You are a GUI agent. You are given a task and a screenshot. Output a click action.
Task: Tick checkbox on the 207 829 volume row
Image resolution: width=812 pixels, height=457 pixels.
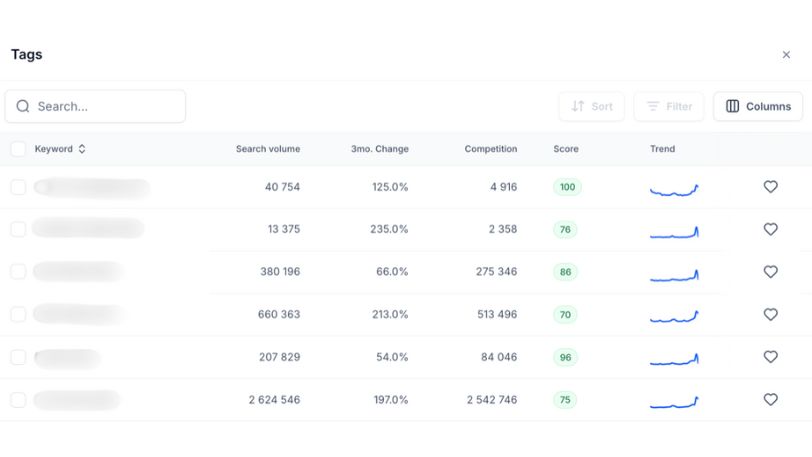pyautogui.click(x=18, y=357)
